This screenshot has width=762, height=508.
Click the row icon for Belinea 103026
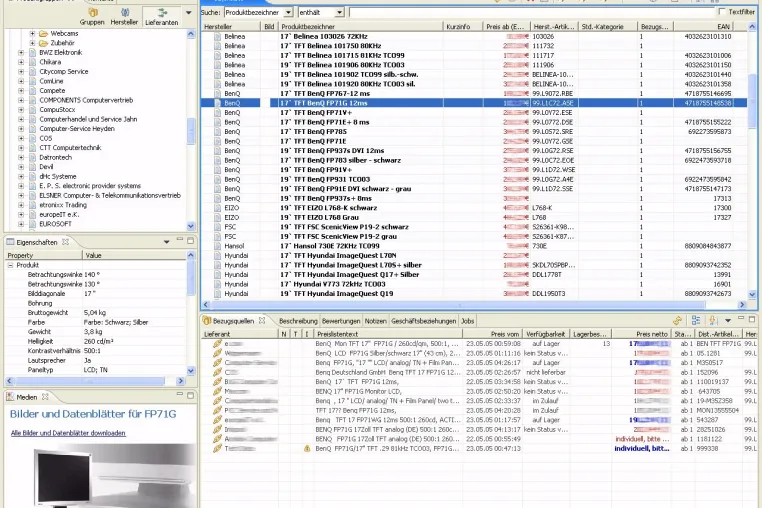217,36
